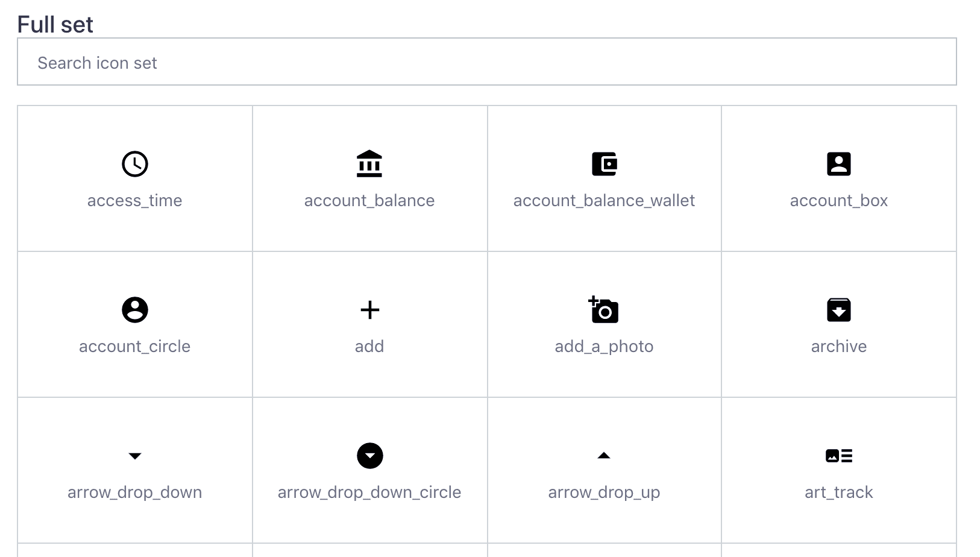Click the art_track icon

point(838,456)
